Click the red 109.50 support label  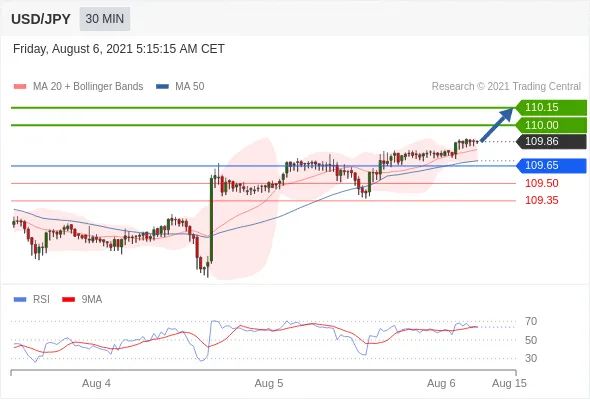pos(541,183)
